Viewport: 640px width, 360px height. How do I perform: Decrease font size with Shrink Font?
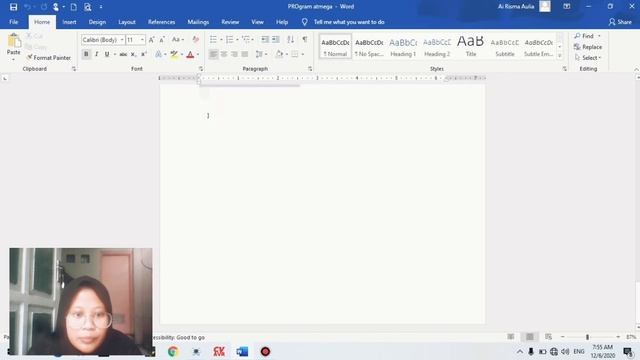(162, 40)
